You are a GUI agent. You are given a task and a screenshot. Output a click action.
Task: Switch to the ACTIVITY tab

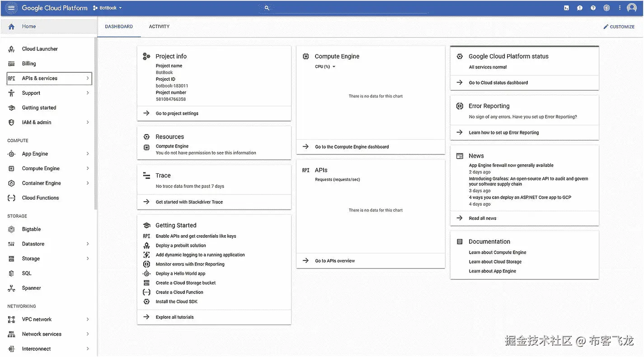(159, 27)
